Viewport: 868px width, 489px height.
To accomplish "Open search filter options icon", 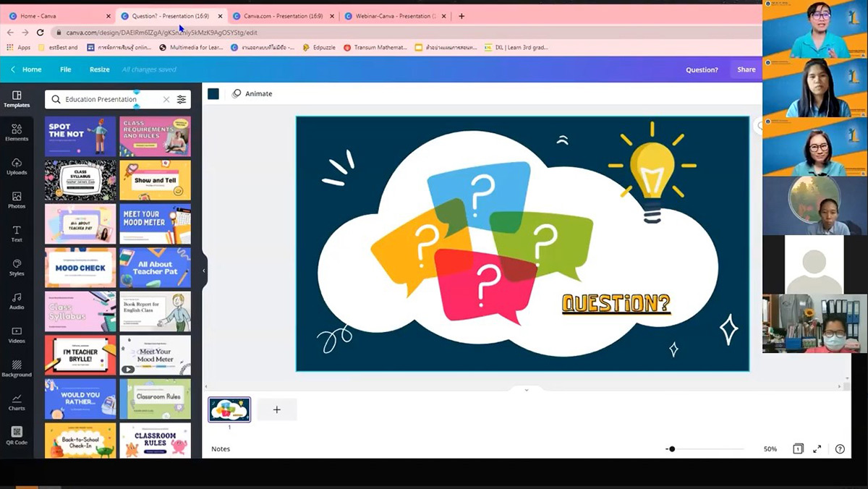I will [x=182, y=99].
